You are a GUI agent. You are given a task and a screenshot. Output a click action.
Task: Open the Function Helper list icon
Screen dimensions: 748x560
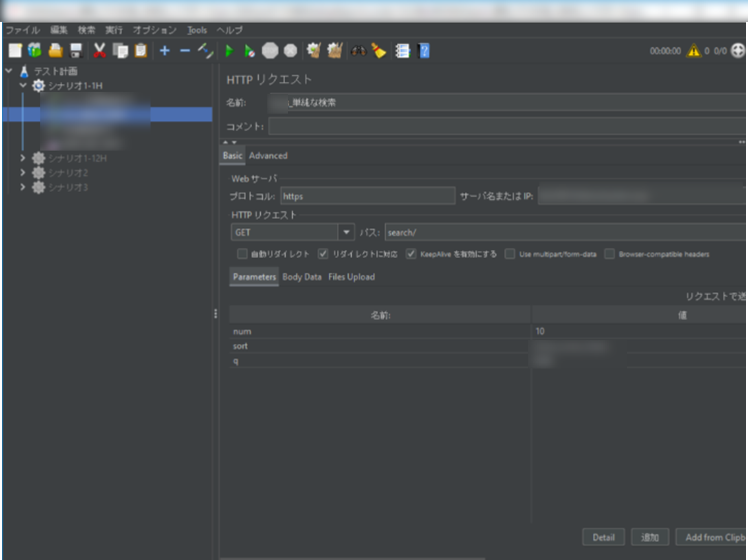403,51
